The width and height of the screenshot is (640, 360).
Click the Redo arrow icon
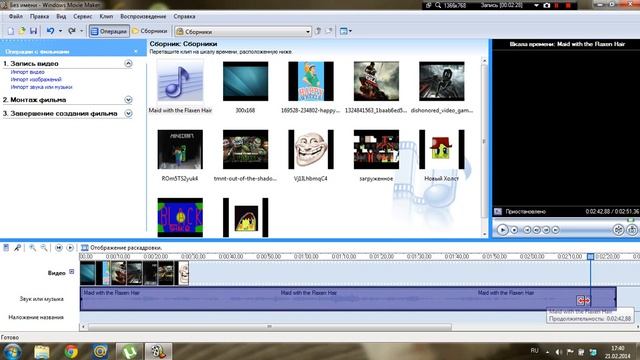point(72,31)
